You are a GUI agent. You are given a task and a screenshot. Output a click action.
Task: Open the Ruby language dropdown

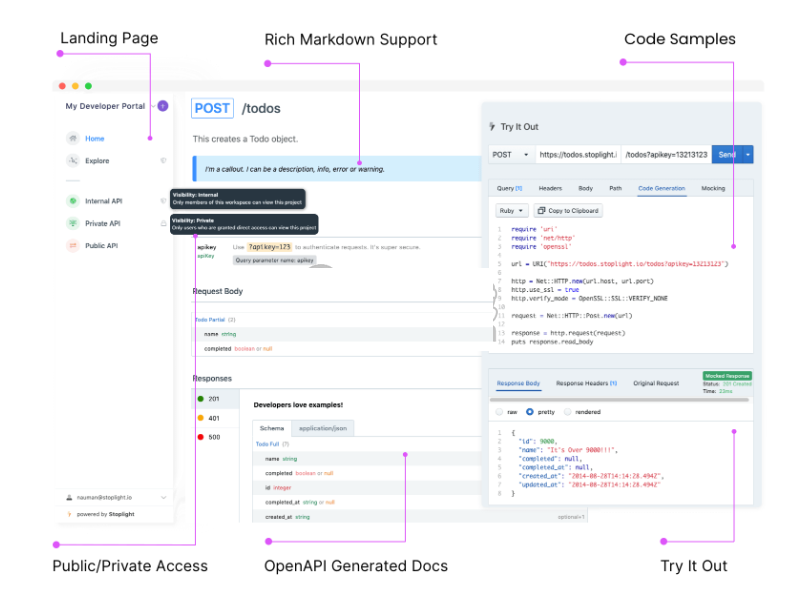point(511,211)
